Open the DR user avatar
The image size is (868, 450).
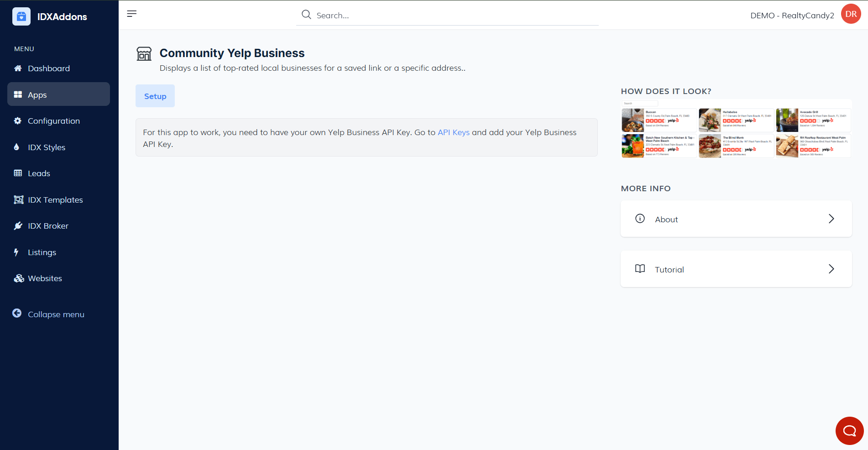tap(851, 14)
